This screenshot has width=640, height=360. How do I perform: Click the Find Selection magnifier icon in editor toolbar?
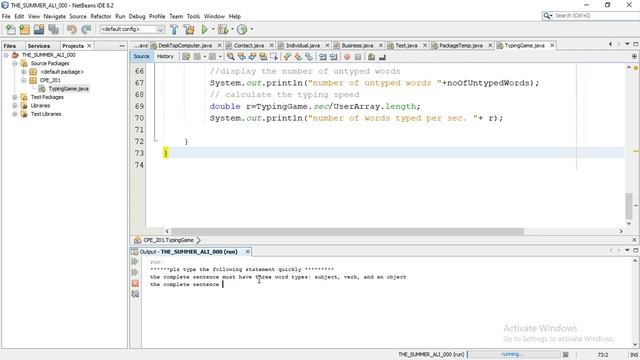[x=231, y=57]
